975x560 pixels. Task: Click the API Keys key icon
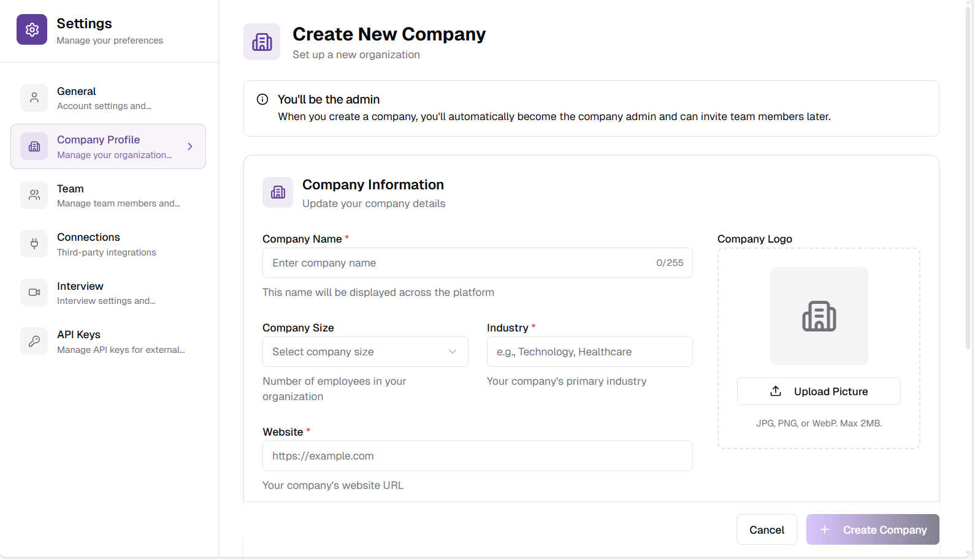[x=34, y=341]
